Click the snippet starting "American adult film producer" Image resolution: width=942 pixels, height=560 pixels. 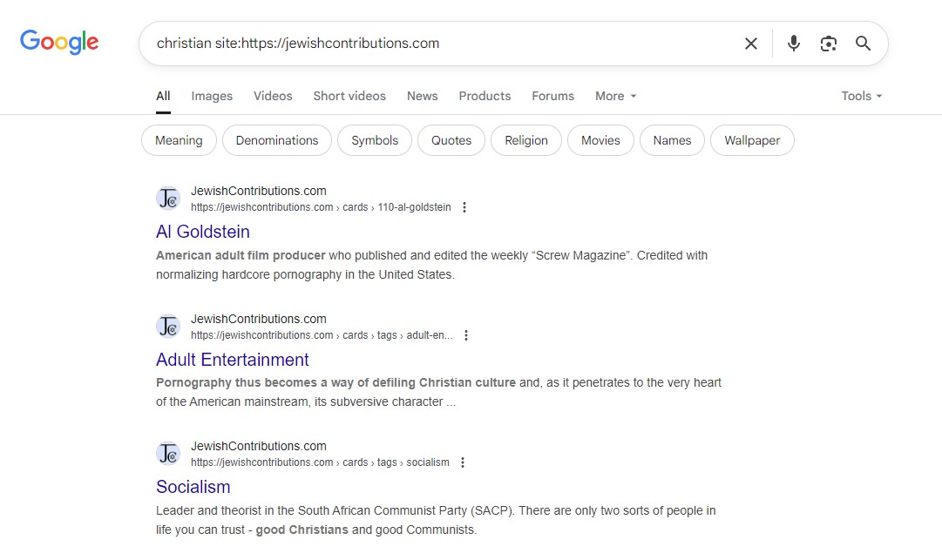click(432, 265)
